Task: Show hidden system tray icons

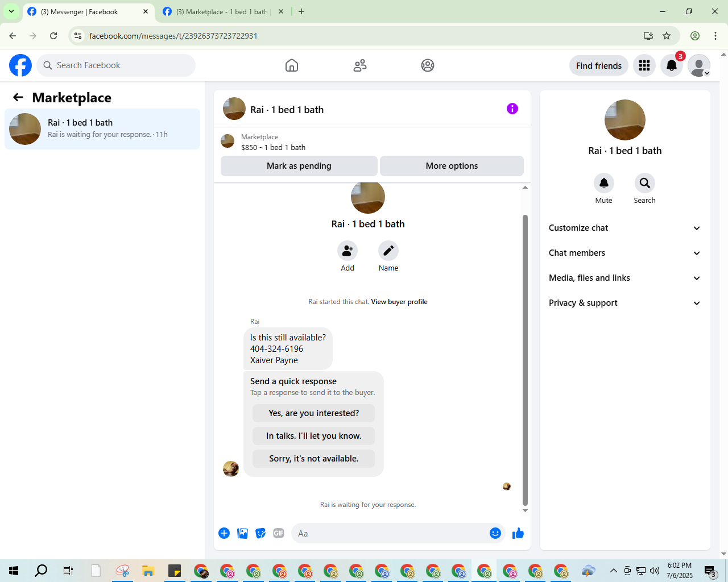Action: [613, 571]
